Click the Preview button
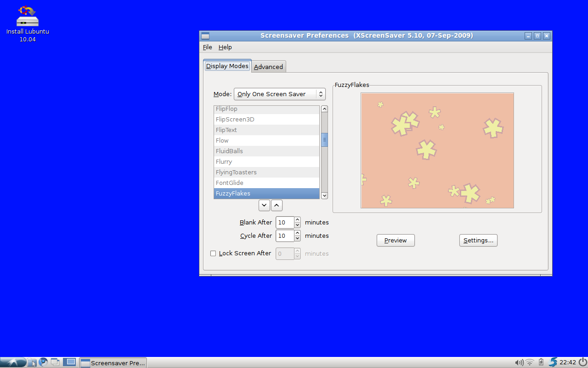This screenshot has height=368, width=588. click(396, 240)
